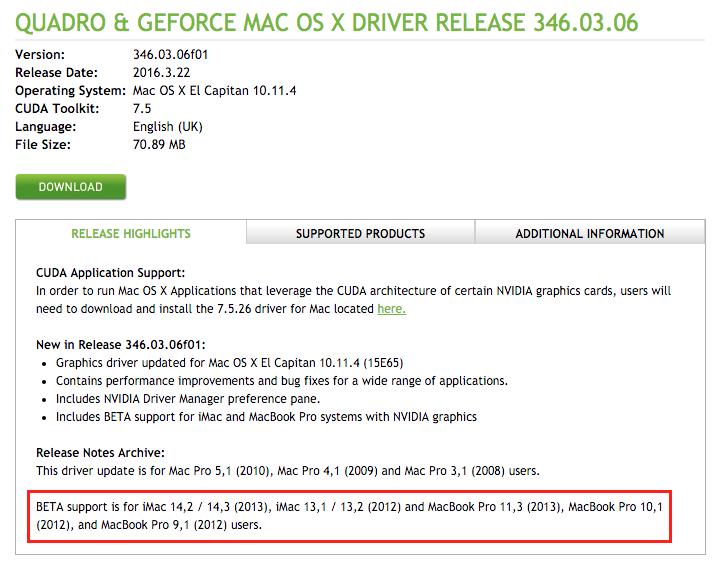Click the line "This driver update is for Mac Pro 5,1"
Screen dimensions: 720x564
(x=288, y=471)
